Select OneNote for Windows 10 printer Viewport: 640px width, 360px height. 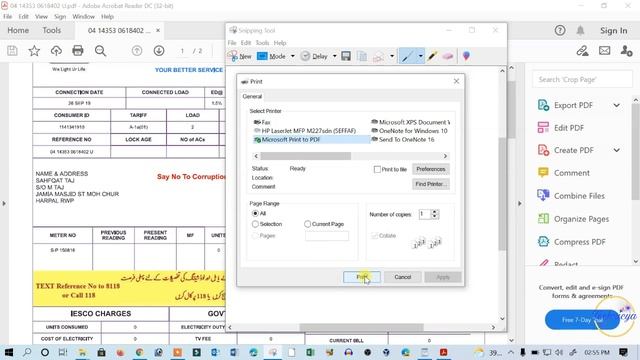tap(409, 131)
